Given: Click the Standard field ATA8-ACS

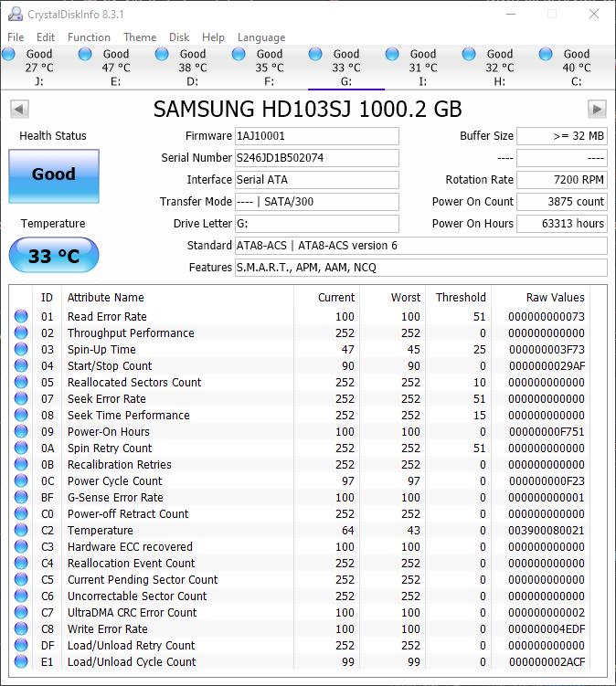Looking at the screenshot, I should point(421,246).
